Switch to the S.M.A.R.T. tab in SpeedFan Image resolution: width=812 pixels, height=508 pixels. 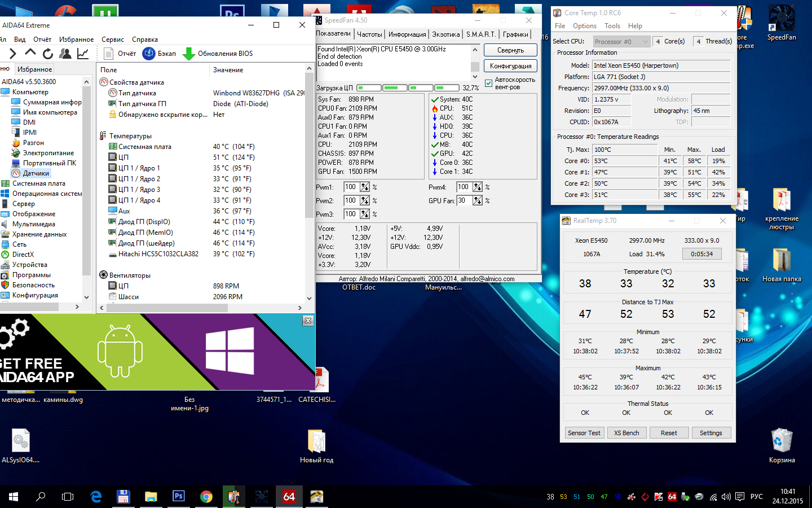[x=480, y=34]
